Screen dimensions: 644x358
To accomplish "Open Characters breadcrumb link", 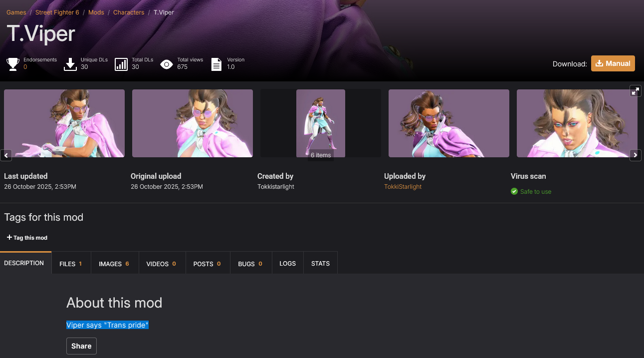I will (x=129, y=12).
